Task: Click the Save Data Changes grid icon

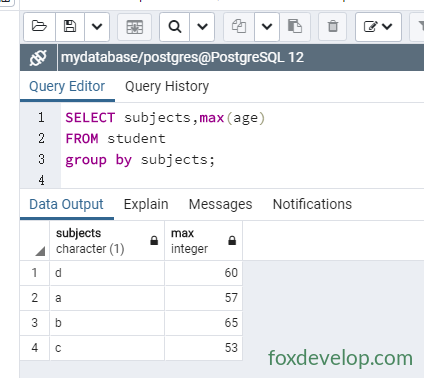Action: pyautogui.click(x=135, y=27)
